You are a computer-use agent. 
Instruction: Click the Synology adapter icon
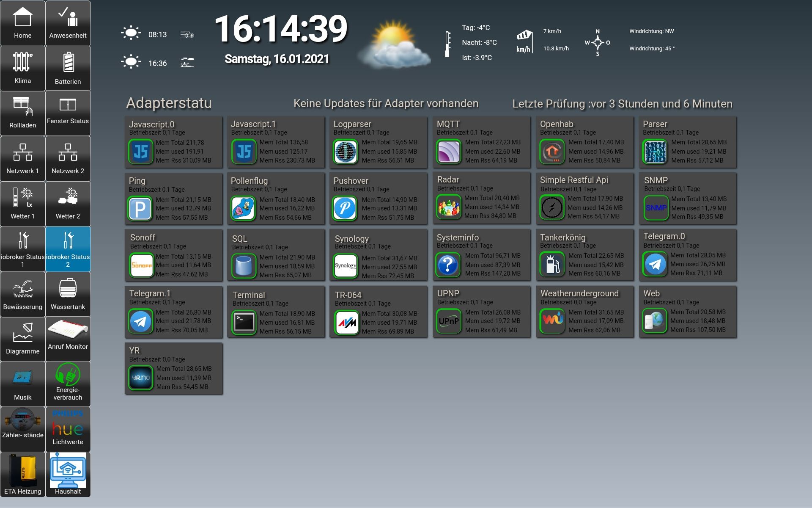click(346, 266)
